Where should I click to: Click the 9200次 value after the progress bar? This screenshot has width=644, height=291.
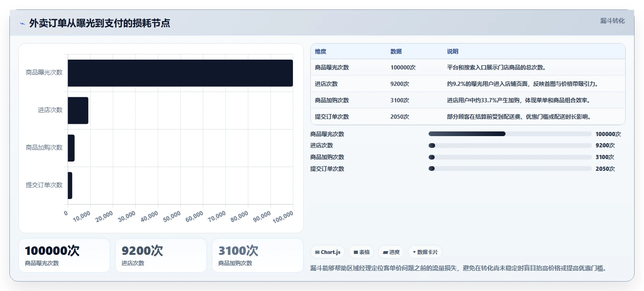click(x=605, y=145)
